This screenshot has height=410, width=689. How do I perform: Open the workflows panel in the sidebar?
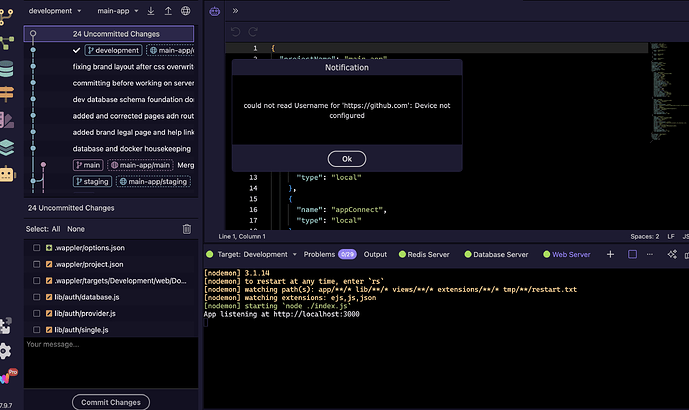7,43
